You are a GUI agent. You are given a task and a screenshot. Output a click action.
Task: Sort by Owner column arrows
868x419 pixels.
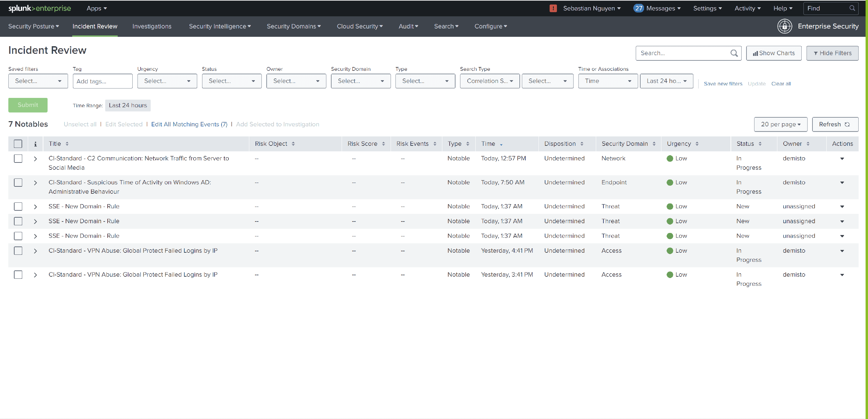pos(808,144)
